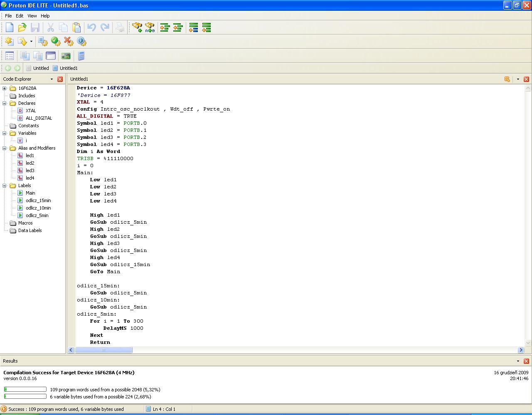The width and height of the screenshot is (532, 415).
Task: Expand the 16F628A tree node
Action: tap(5, 88)
